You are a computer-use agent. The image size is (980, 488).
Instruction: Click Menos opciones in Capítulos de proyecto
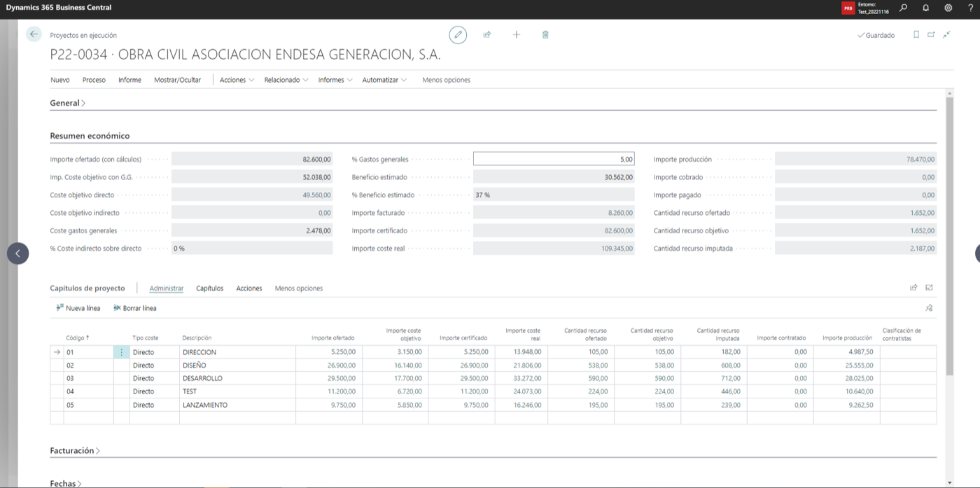(x=299, y=288)
